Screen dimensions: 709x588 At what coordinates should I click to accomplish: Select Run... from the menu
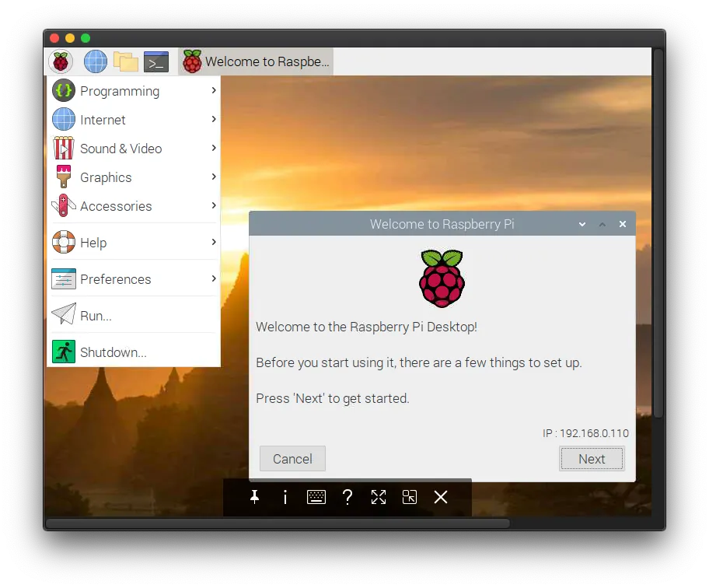(96, 316)
